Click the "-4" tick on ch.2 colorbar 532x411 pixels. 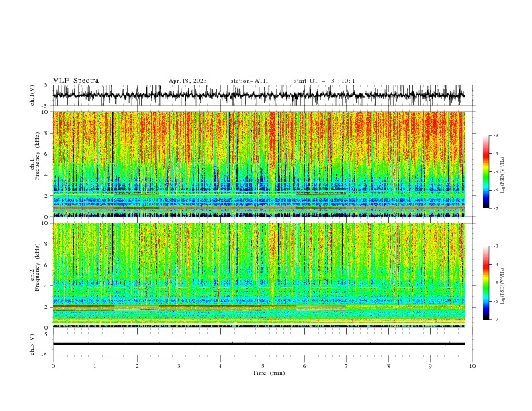pyautogui.click(x=496, y=265)
